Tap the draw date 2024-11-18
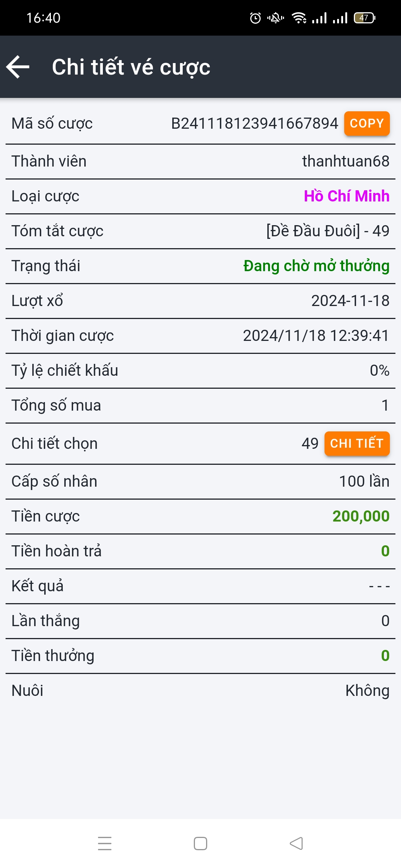The image size is (401, 868). click(350, 301)
